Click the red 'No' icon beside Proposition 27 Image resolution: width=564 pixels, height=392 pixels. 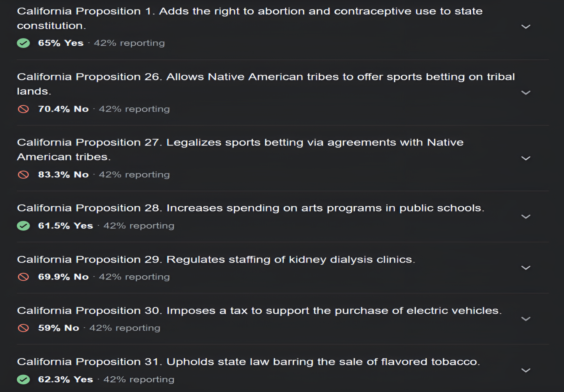(x=24, y=174)
